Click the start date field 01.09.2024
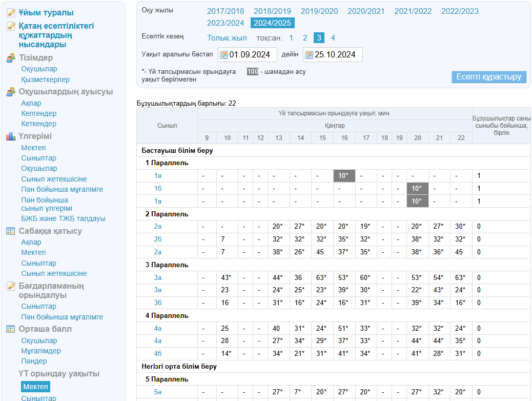The height and width of the screenshot is (401, 532). 252,55
